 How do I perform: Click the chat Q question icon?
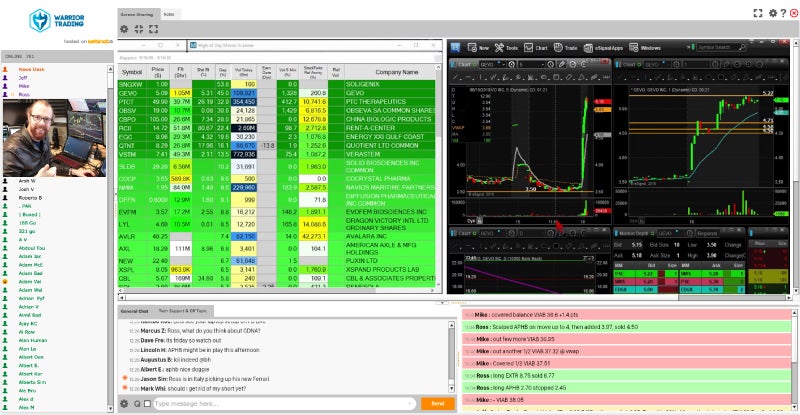click(137, 403)
